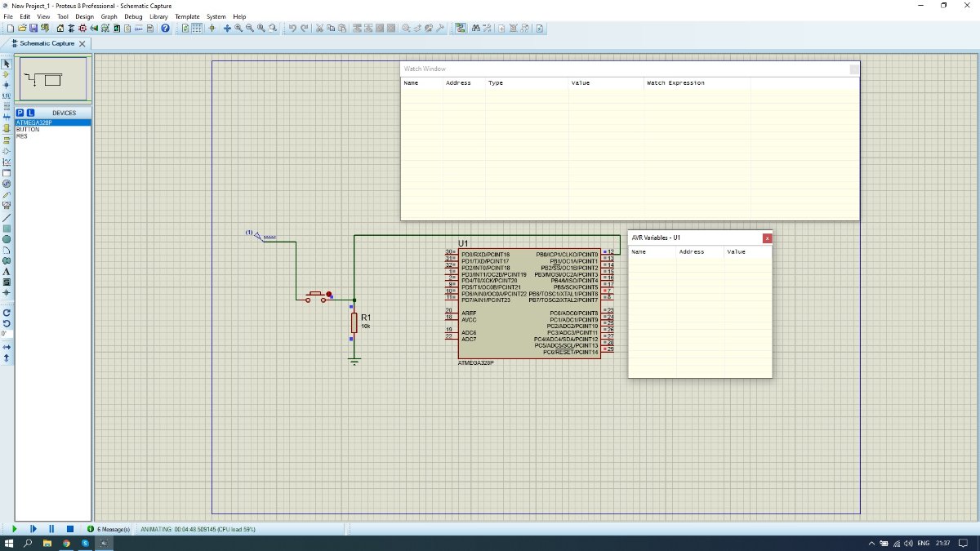
Task: Close the AVR Variables - U1 window
Action: click(x=767, y=238)
